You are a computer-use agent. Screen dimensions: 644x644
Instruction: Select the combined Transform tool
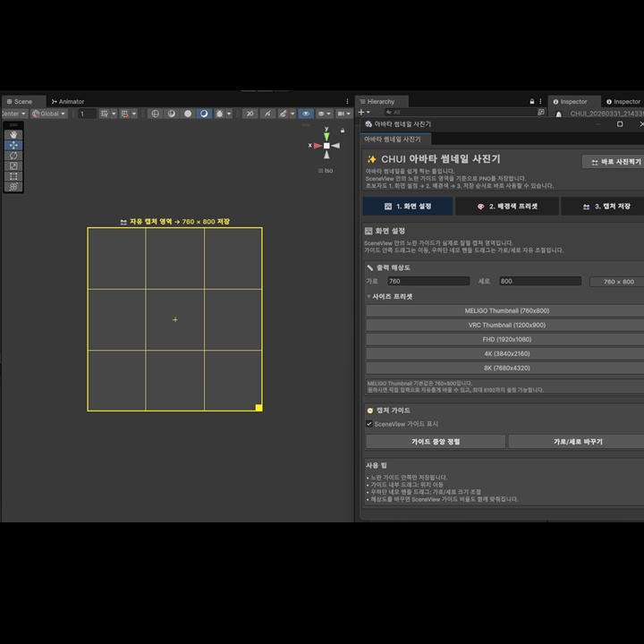[13, 187]
